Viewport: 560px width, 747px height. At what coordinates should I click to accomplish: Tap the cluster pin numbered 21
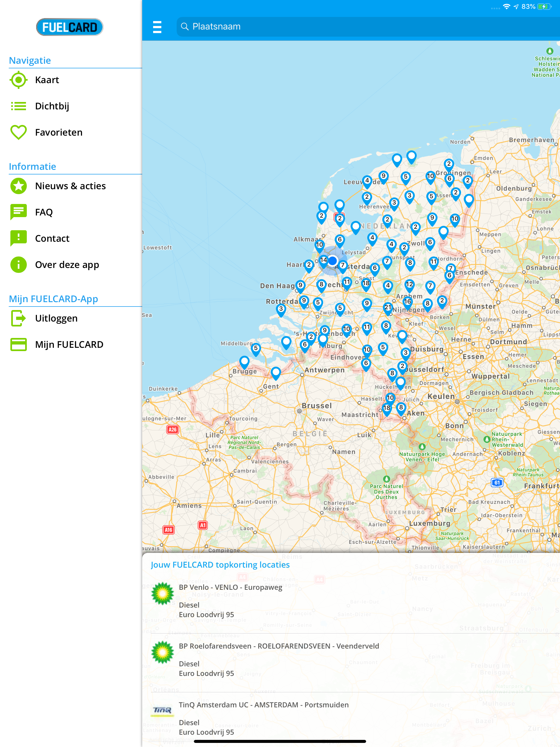coord(388,309)
